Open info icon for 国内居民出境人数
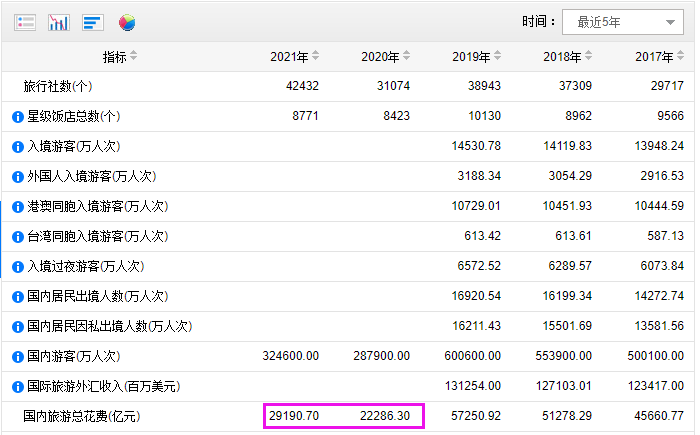 (17, 297)
